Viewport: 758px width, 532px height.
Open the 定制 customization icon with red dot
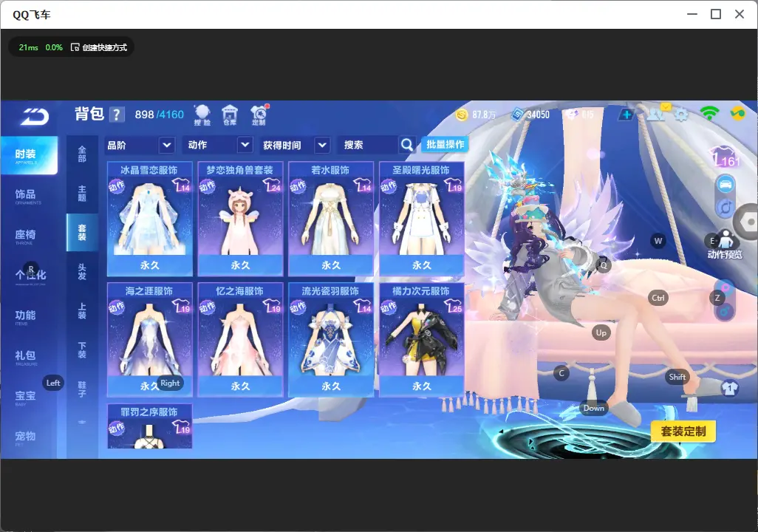tap(259, 115)
